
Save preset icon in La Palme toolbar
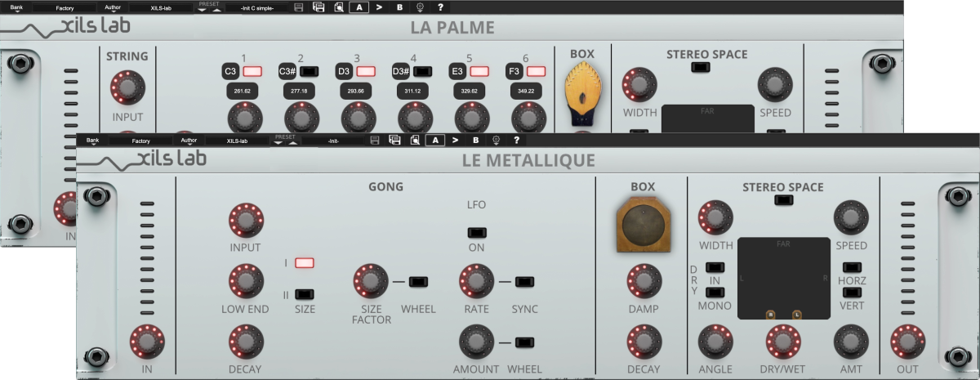pos(298,7)
